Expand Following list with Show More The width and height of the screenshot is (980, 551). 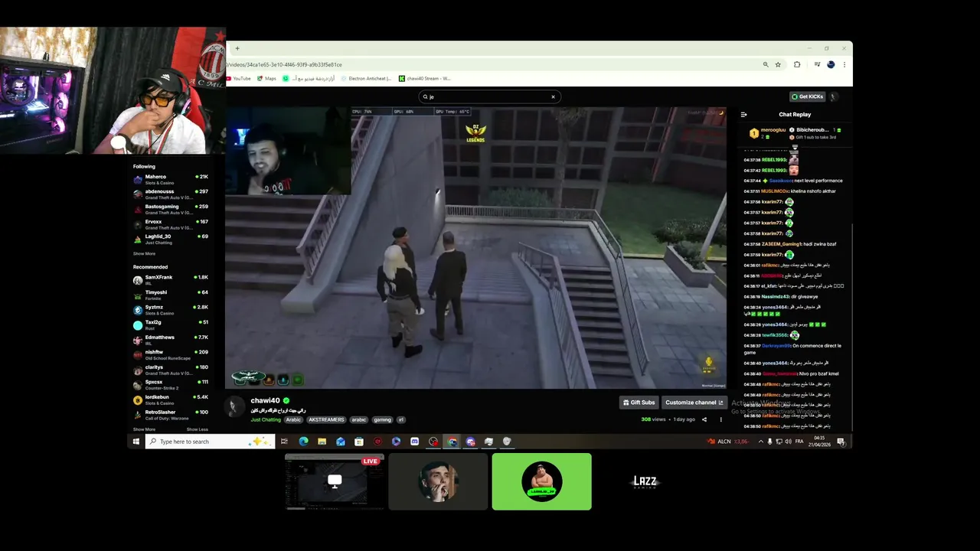(x=144, y=253)
